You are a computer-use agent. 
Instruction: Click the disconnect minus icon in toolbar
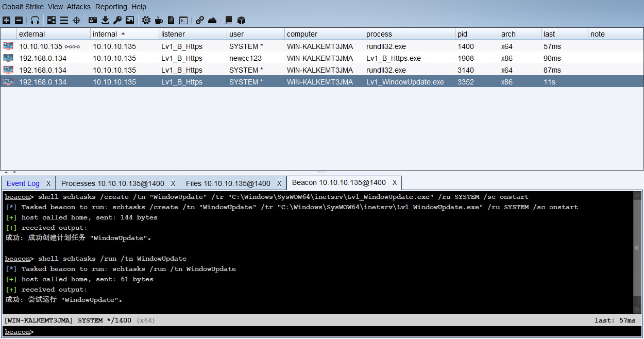click(19, 20)
